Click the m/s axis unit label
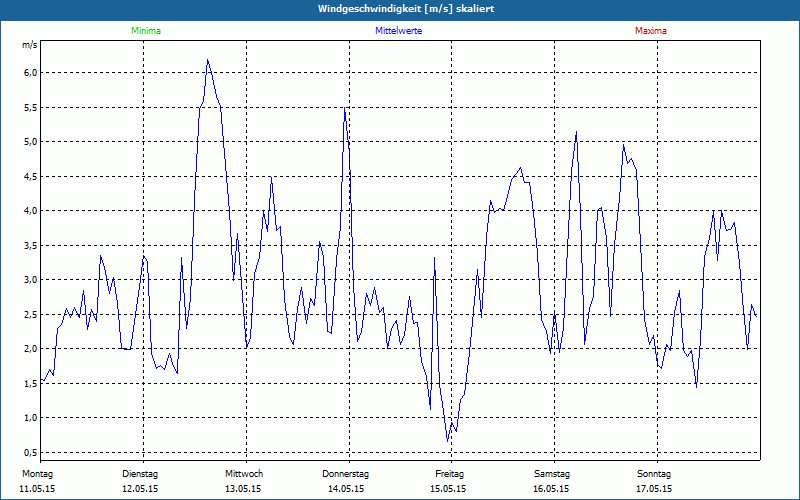Viewport: 800px width, 500px height. (x=30, y=45)
